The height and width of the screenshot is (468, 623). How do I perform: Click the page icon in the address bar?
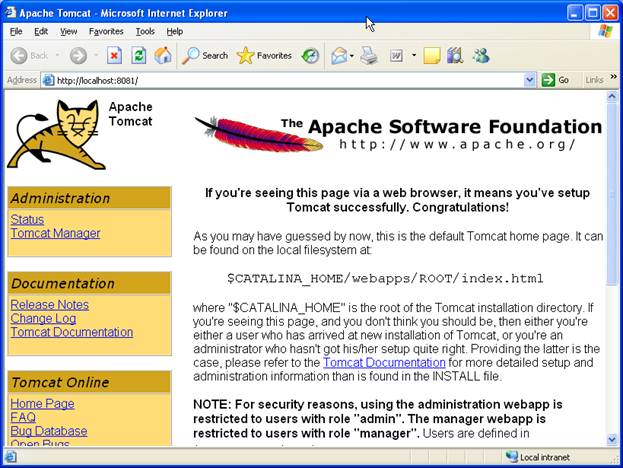(x=48, y=80)
